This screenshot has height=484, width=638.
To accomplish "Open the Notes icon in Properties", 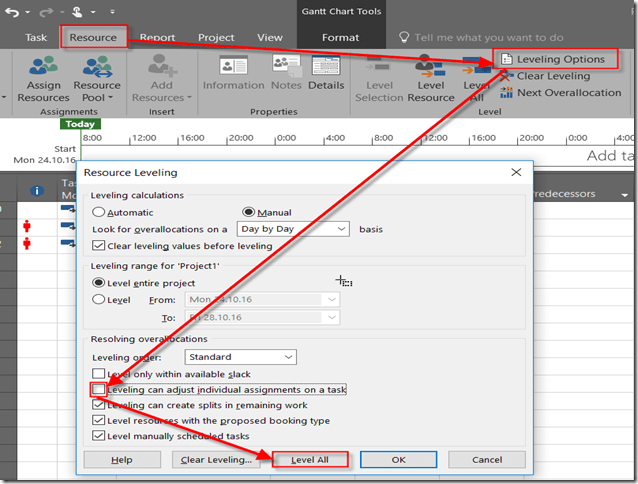I will coord(285,66).
